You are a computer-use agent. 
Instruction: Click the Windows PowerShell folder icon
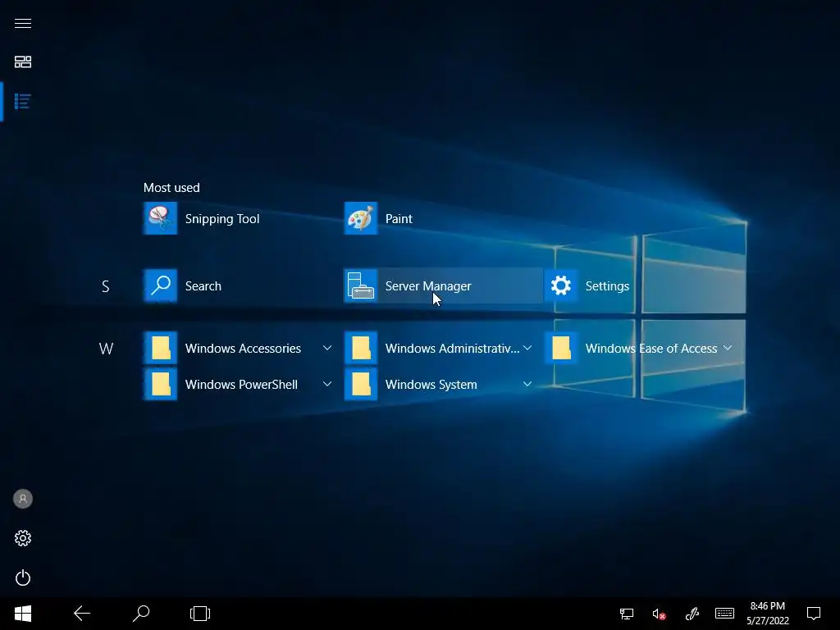[160, 385]
